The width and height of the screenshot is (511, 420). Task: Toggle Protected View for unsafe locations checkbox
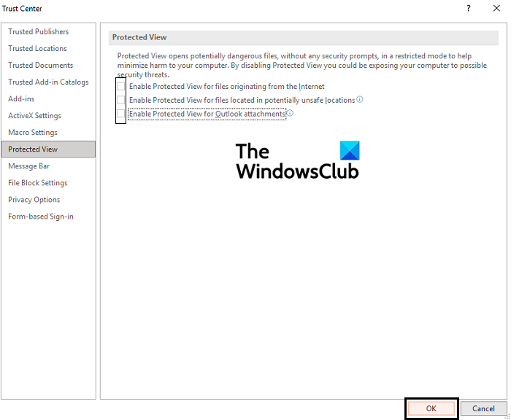coord(120,100)
